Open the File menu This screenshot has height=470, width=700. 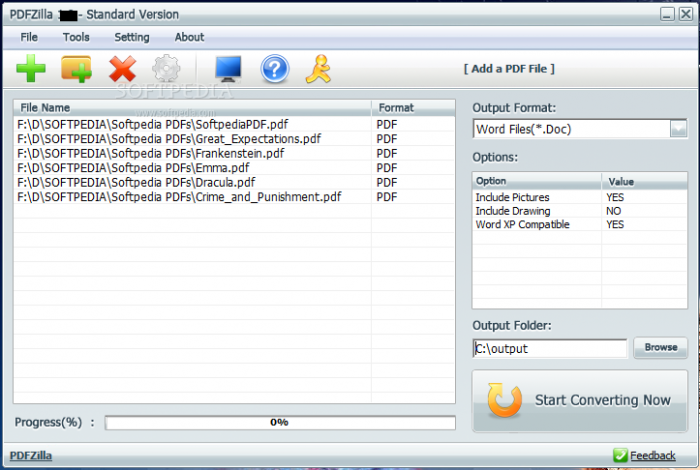(x=29, y=37)
